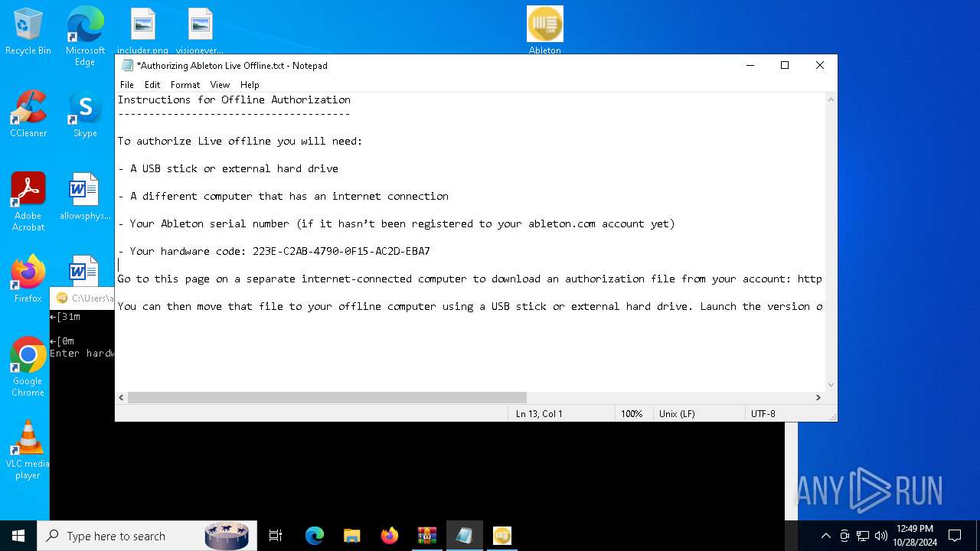The height and width of the screenshot is (551, 980).
Task: Click the horizontal scrollbar right arrow
Action: tap(818, 398)
